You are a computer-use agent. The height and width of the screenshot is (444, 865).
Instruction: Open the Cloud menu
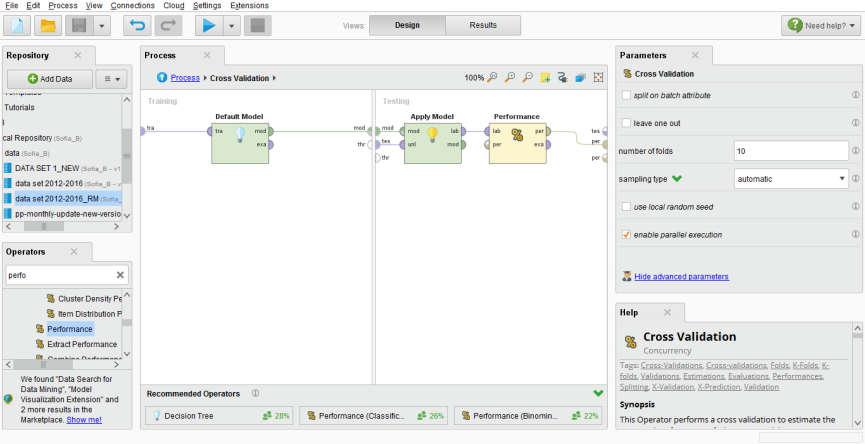click(174, 6)
